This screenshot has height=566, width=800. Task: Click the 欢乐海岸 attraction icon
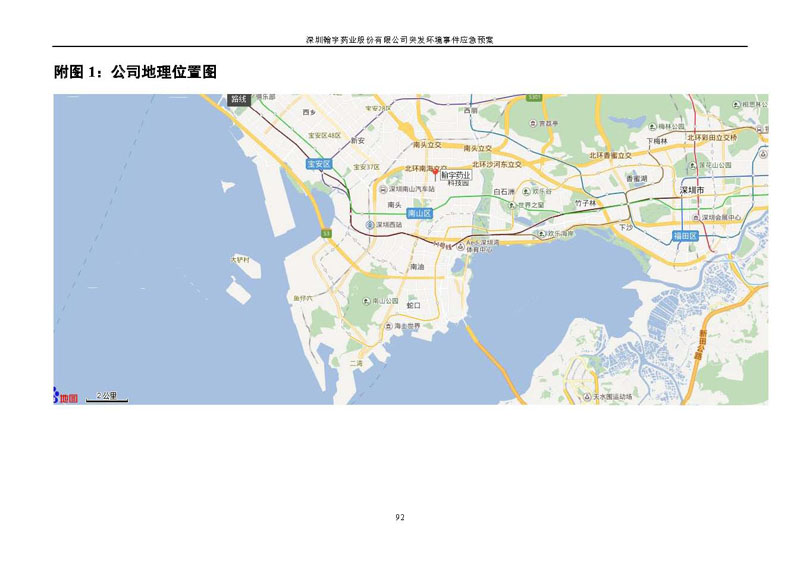click(x=541, y=233)
